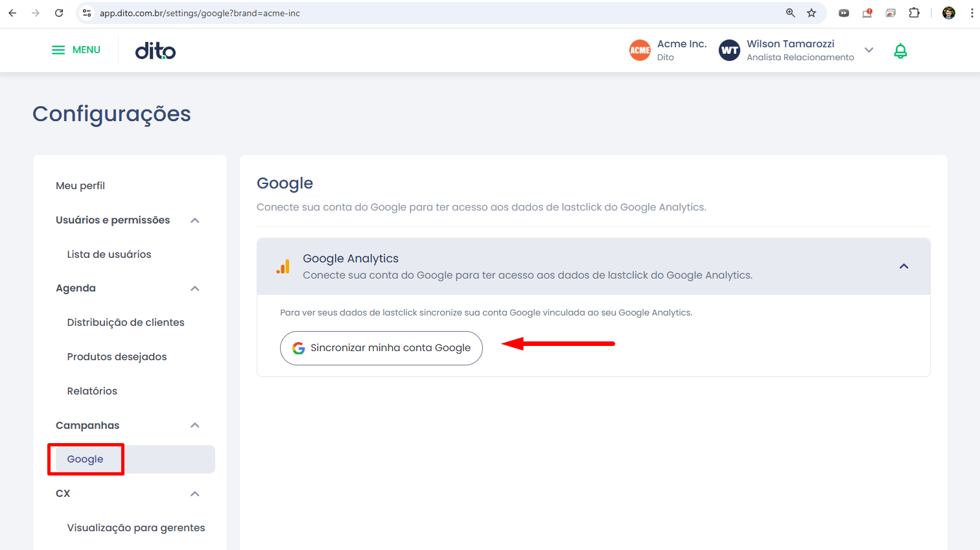Open the Chrome profile avatar
The image size is (980, 550).
tap(949, 13)
